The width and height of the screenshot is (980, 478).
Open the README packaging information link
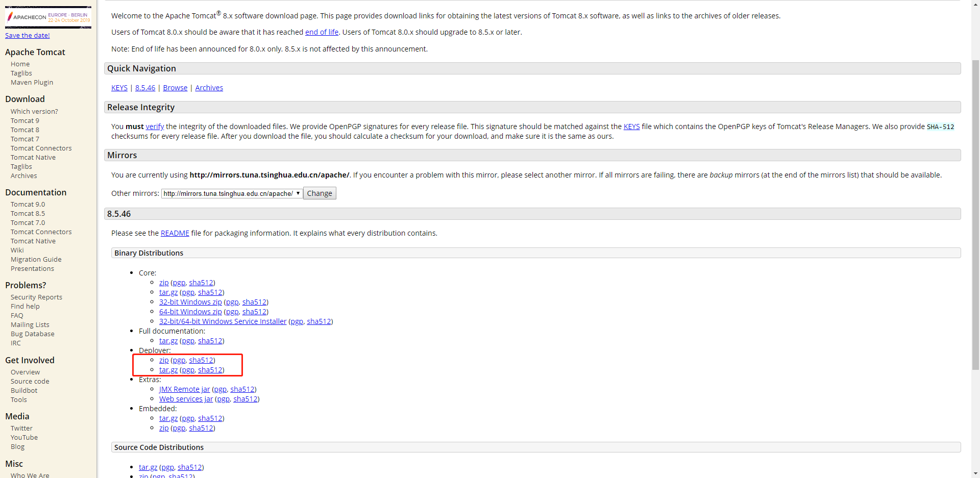pyautogui.click(x=175, y=233)
